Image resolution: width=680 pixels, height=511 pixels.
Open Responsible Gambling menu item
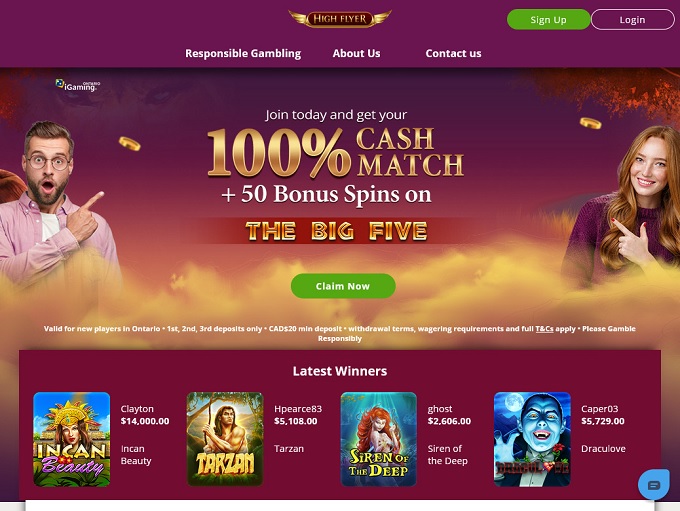click(243, 53)
